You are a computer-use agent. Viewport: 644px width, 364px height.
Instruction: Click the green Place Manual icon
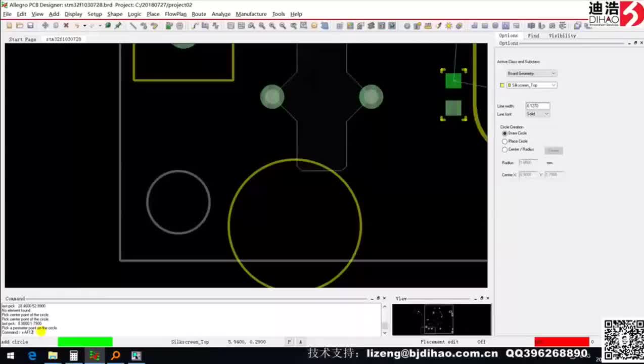(169, 26)
